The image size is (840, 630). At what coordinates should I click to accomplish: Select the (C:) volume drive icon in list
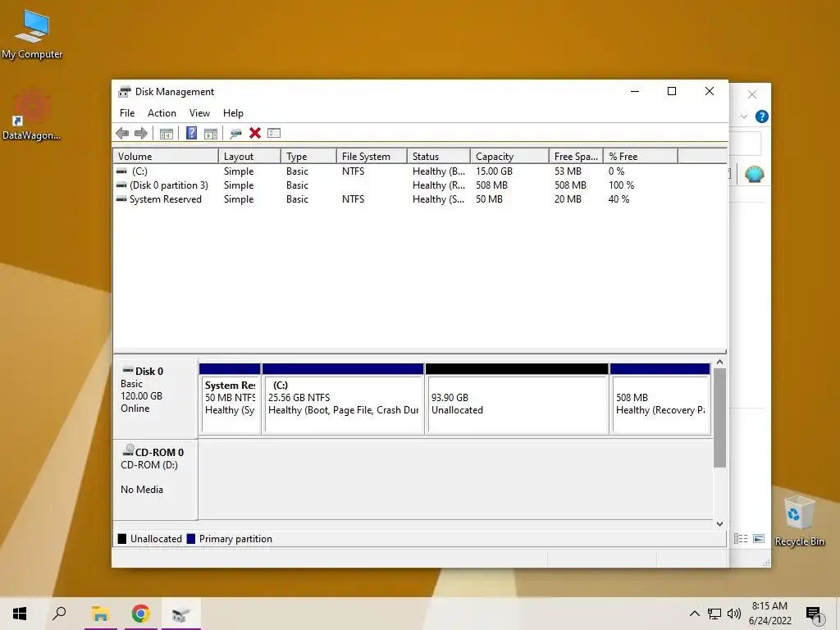coord(121,171)
